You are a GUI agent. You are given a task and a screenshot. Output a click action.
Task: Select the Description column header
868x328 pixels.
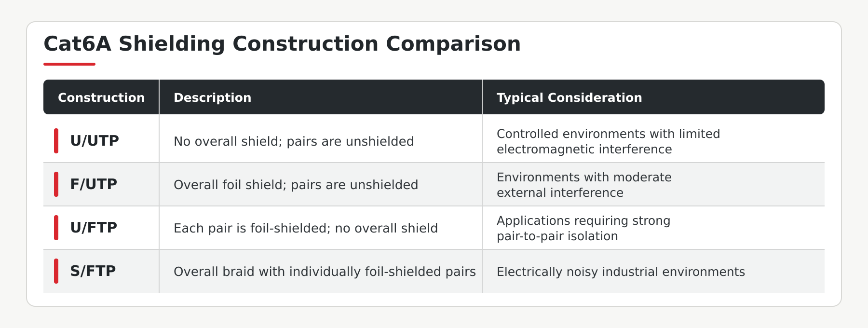click(x=212, y=97)
